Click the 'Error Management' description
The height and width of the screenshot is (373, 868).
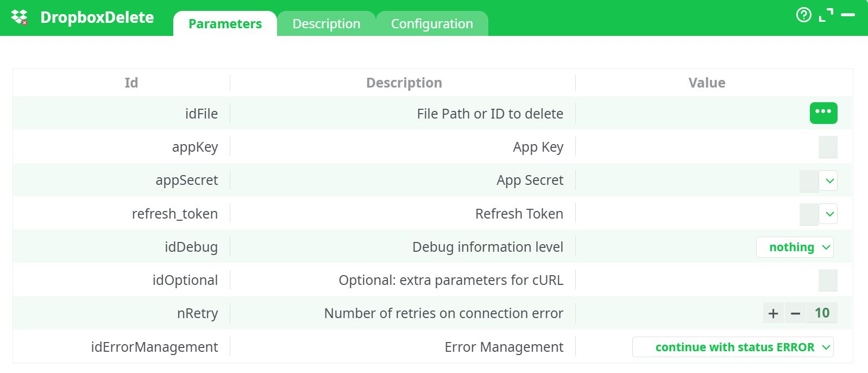coord(504,347)
